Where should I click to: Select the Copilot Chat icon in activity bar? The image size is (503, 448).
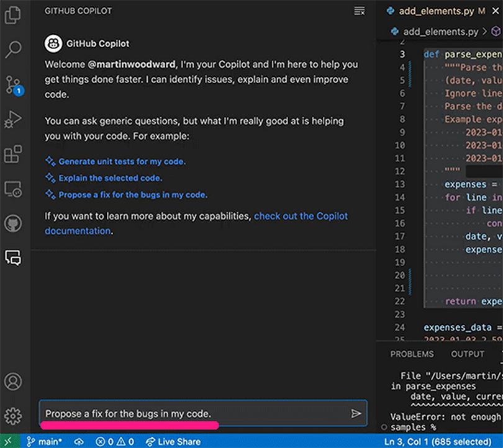13,258
